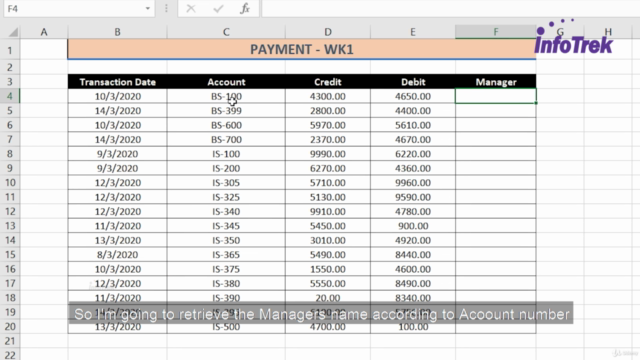640x360 pixels.
Task: Click account cell IS-350
Action: click(226, 240)
